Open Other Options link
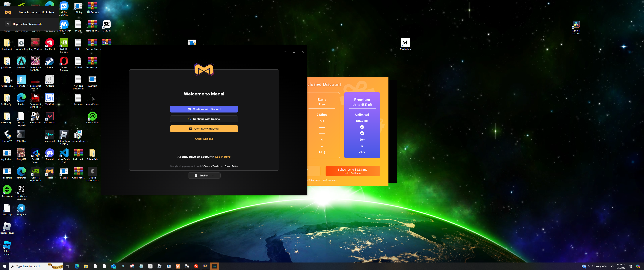Image resolution: width=644 pixels, height=270 pixels. (204, 139)
